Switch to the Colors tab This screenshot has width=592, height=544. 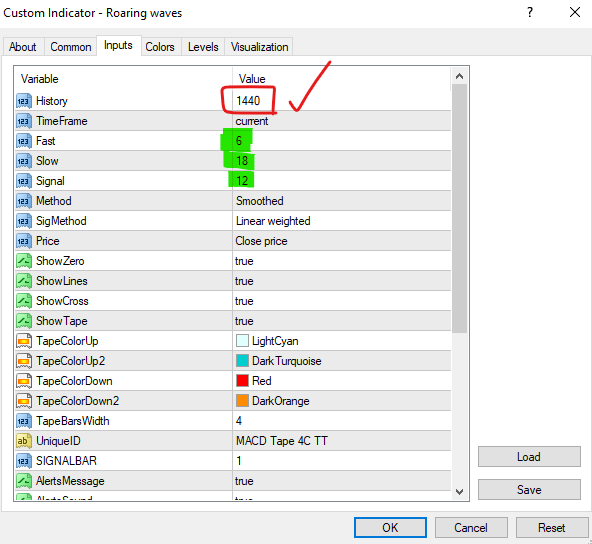(x=160, y=47)
